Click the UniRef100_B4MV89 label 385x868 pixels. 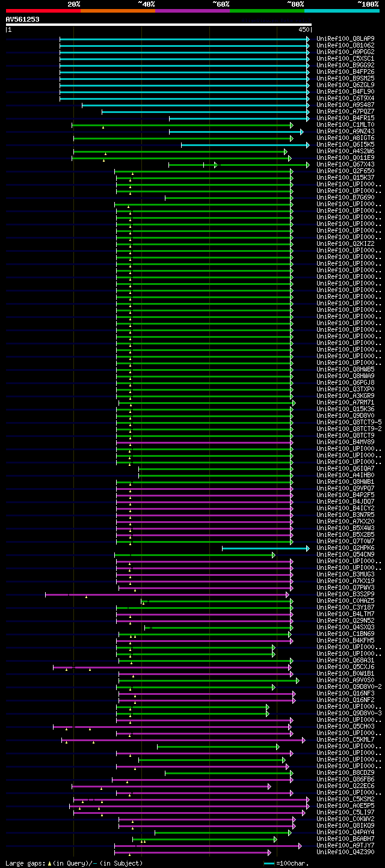click(345, 442)
